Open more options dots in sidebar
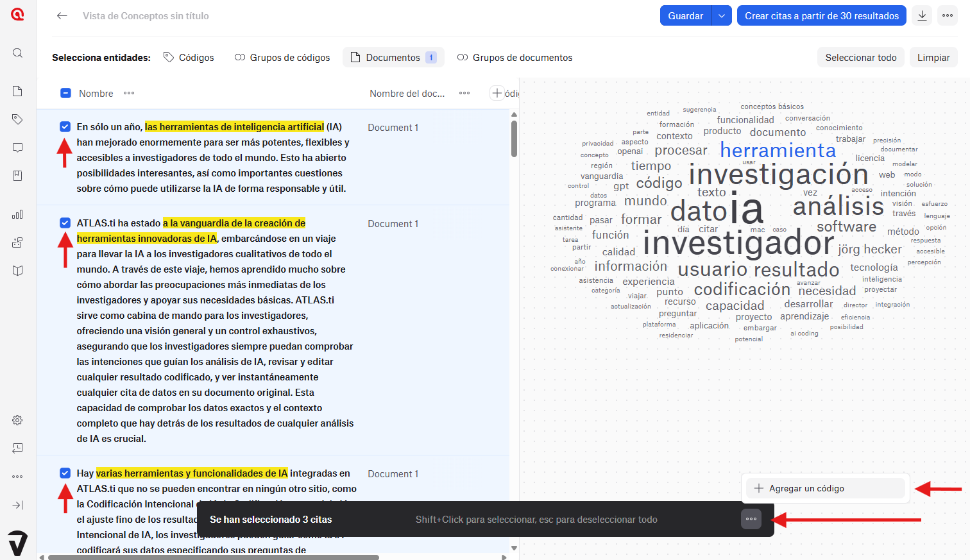Screen dimensions: 970x560 [x=18, y=477]
